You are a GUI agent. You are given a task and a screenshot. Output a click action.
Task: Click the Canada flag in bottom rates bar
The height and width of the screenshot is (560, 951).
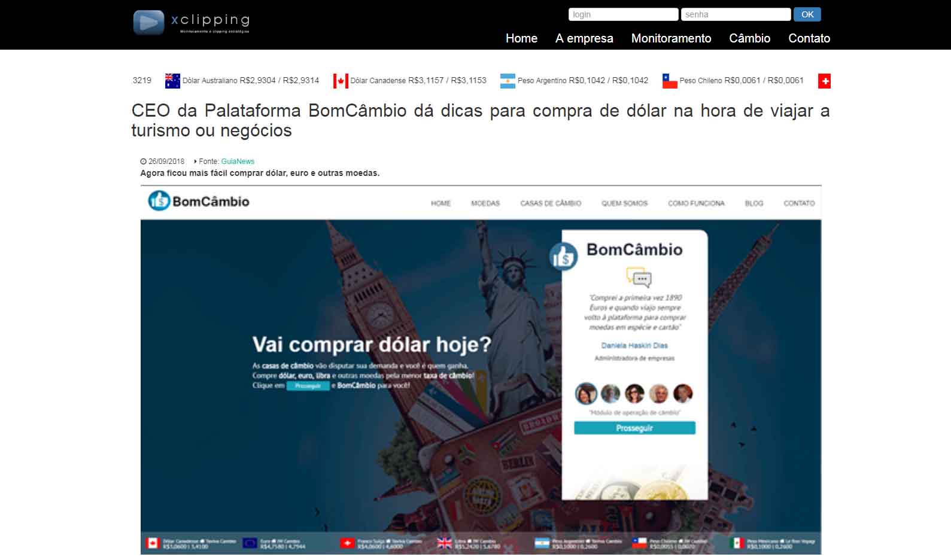[153, 543]
